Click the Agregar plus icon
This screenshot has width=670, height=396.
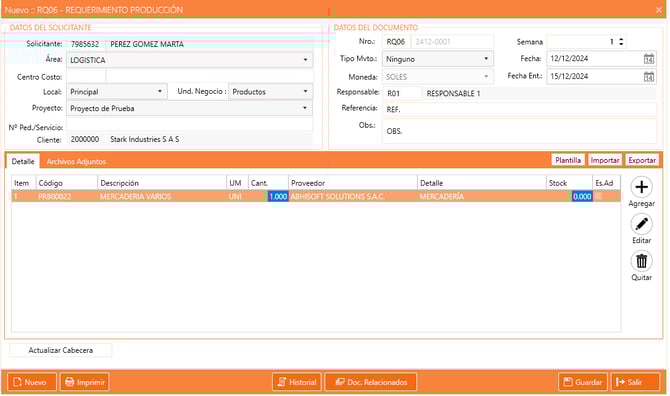641,187
